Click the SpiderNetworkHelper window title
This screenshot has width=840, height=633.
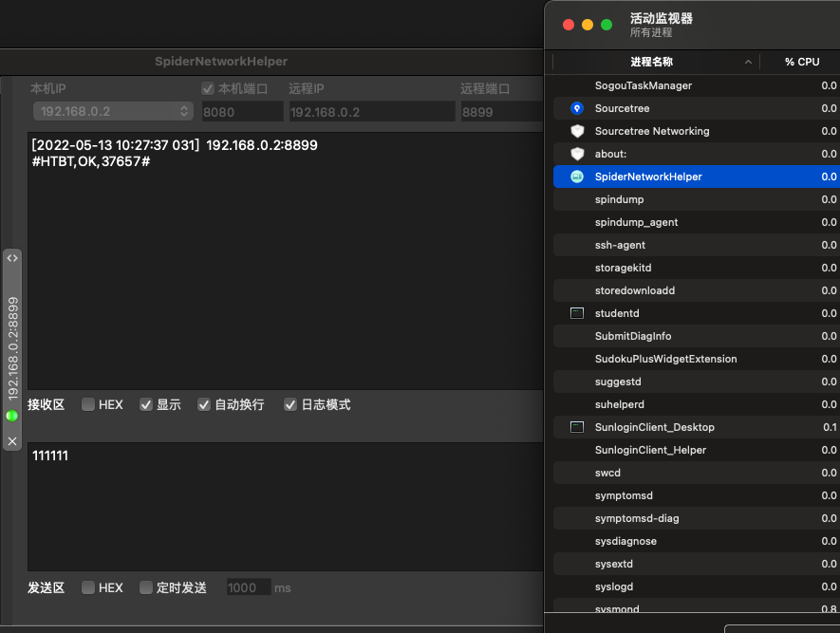click(221, 62)
